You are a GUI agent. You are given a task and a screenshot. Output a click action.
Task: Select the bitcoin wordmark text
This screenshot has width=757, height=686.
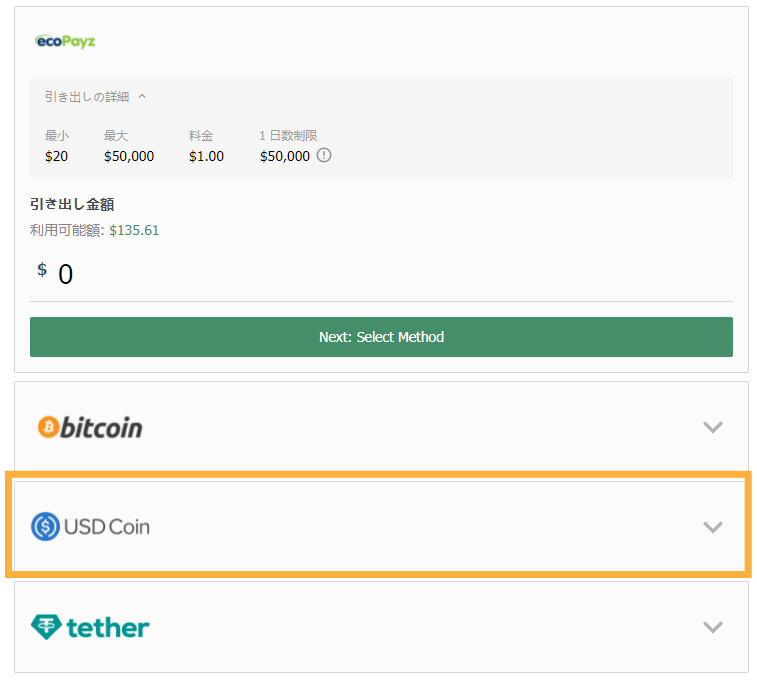tap(101, 428)
